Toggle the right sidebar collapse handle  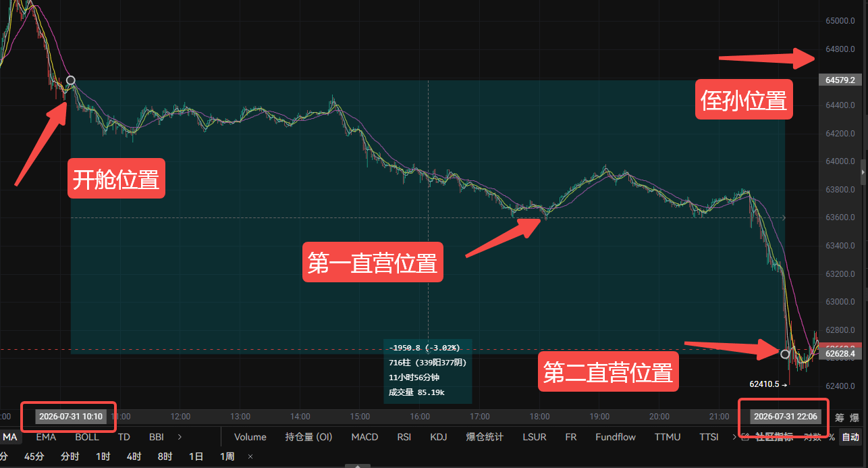tap(864, 173)
